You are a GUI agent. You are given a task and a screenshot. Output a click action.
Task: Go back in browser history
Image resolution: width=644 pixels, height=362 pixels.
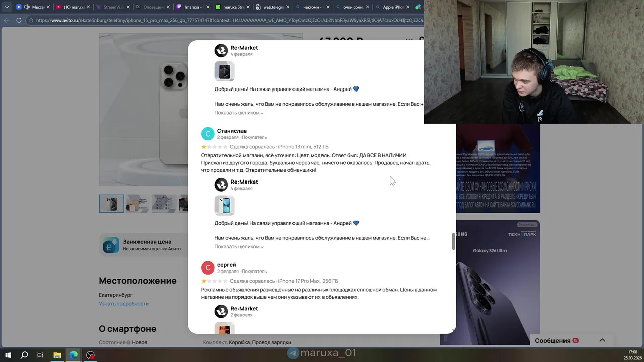(7, 20)
